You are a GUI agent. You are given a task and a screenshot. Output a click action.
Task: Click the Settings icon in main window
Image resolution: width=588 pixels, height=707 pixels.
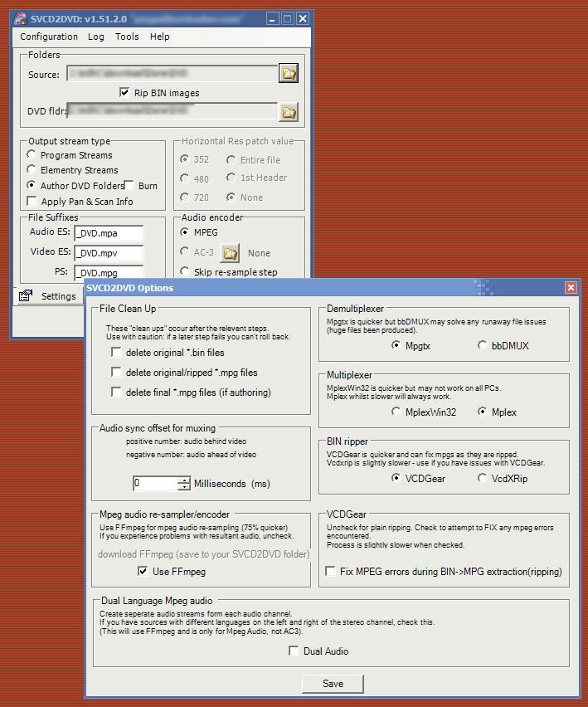point(26,295)
